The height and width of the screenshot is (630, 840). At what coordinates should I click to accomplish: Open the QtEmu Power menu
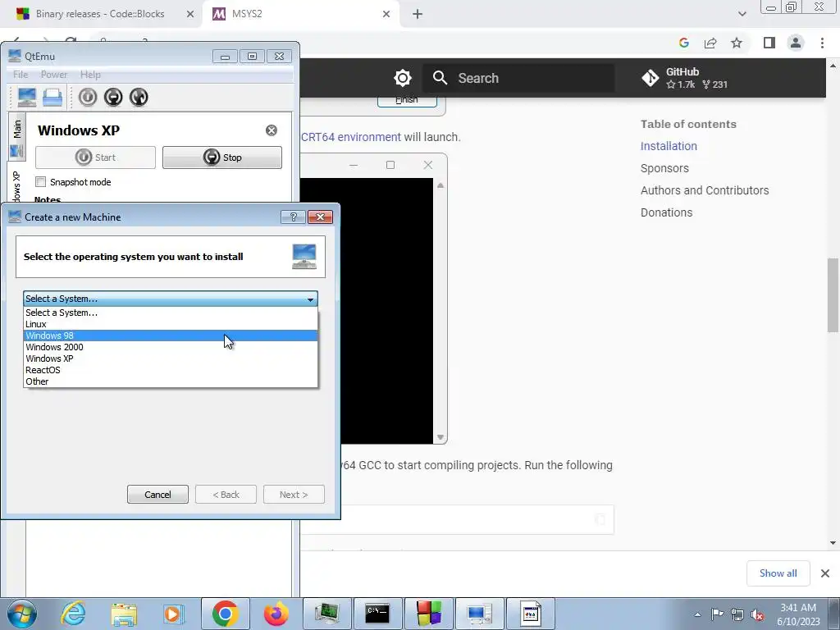coord(54,75)
